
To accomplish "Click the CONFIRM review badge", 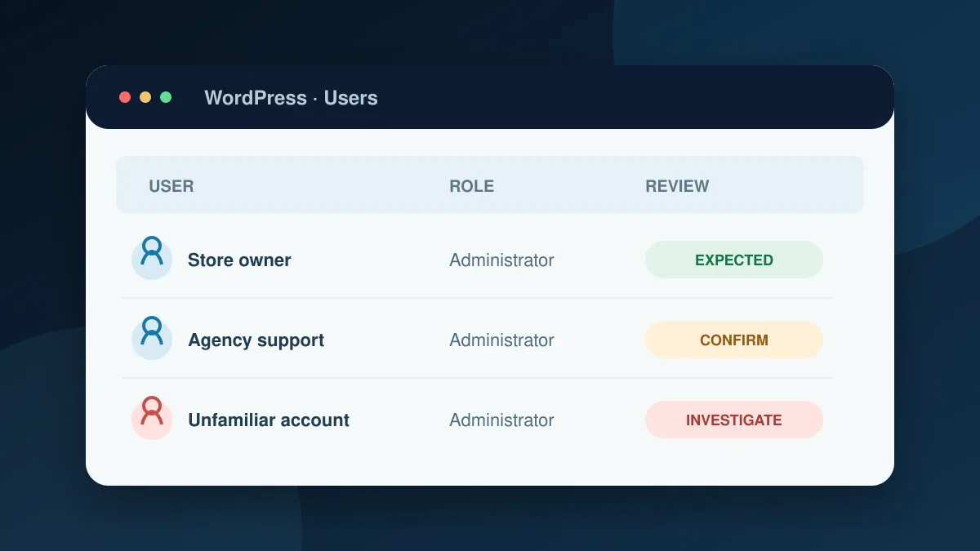I will click(x=734, y=340).
